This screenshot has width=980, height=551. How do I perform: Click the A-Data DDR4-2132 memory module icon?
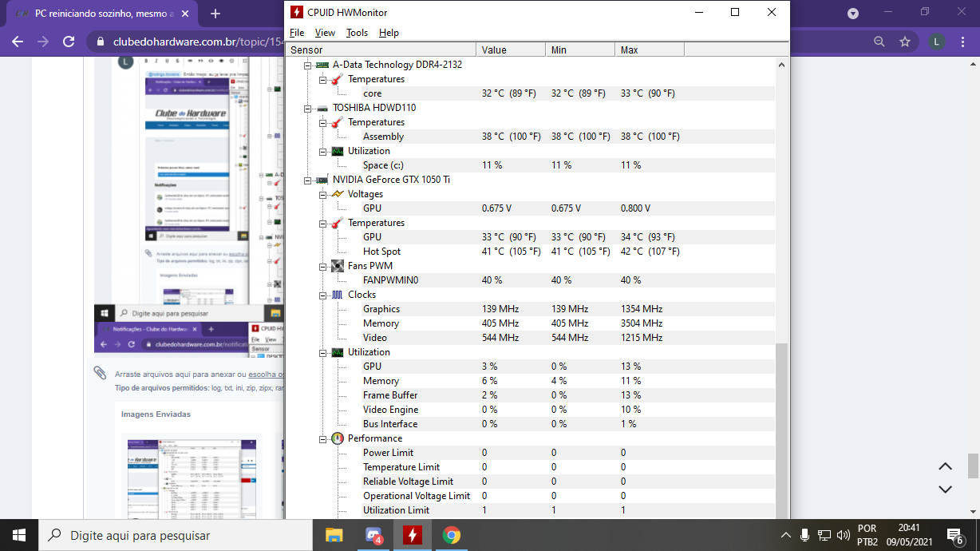(x=322, y=65)
